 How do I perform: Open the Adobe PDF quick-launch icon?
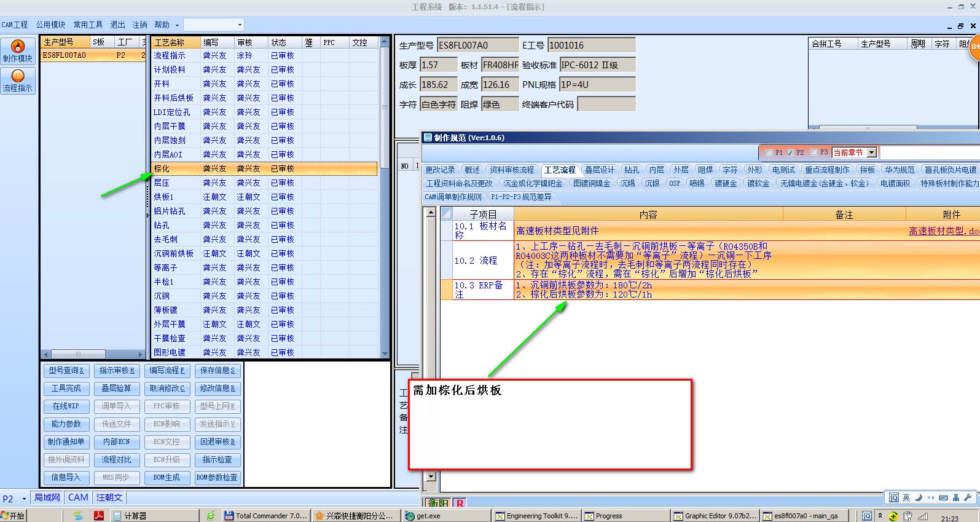[x=98, y=516]
